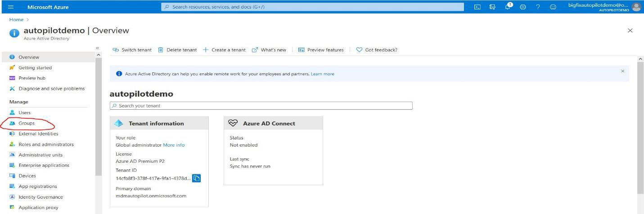Click Got feedback? command
This screenshot has width=644, height=214.
pyautogui.click(x=377, y=50)
